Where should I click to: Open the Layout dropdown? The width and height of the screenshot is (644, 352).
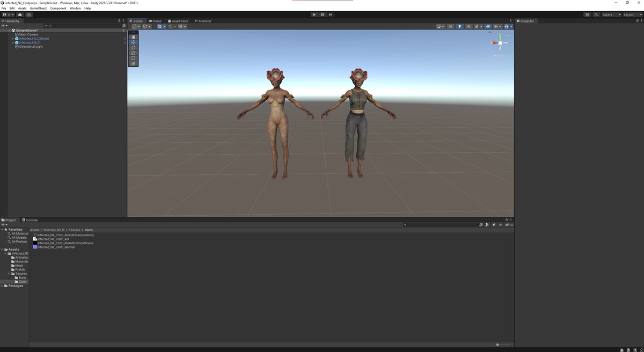[632, 14]
